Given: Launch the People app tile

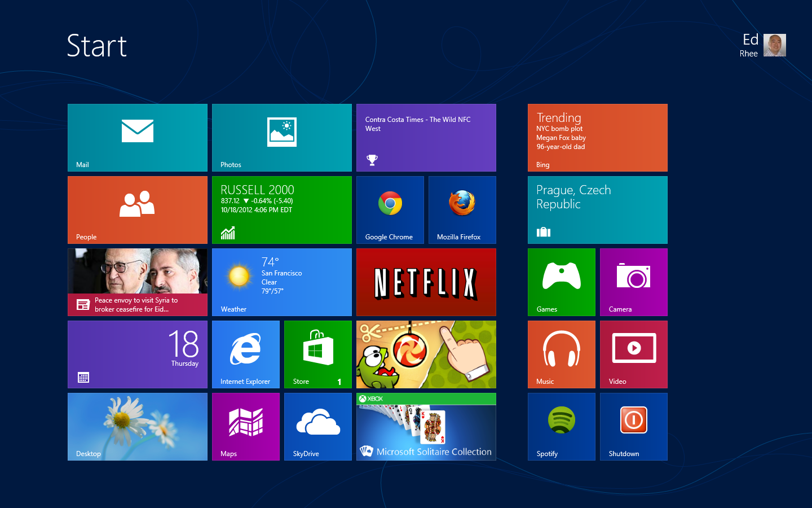Looking at the screenshot, I should click(138, 210).
